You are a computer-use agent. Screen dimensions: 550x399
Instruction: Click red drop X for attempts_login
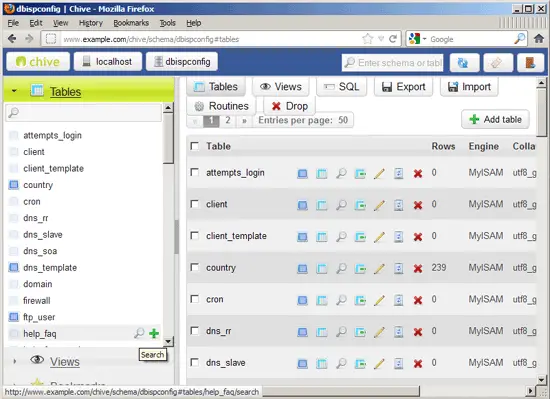point(418,174)
